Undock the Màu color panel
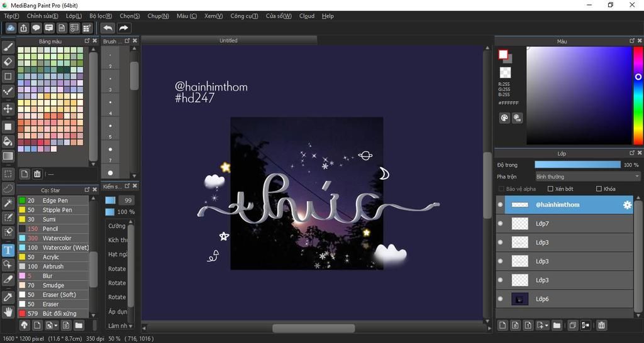Viewport: 644px width, 343px height. tap(632, 41)
